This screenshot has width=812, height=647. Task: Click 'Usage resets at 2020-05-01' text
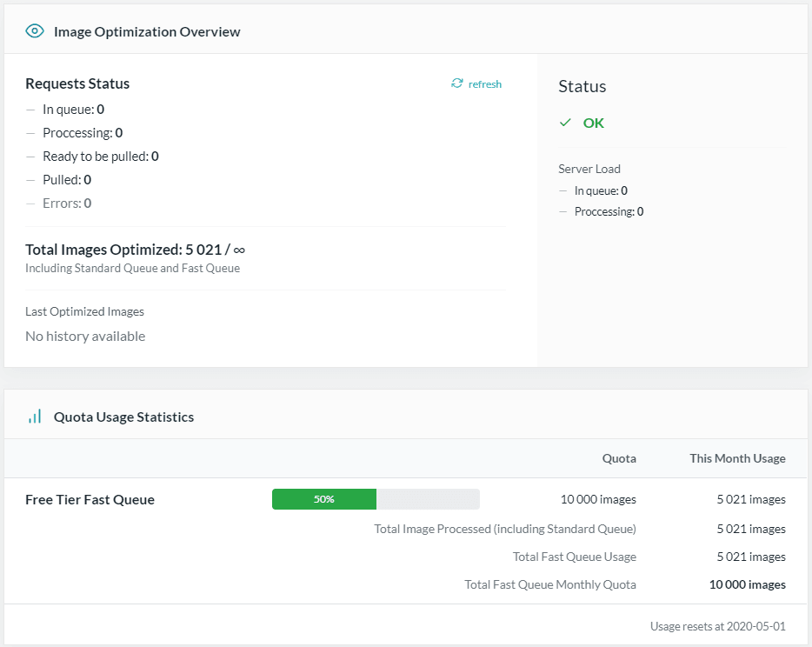tap(718, 626)
